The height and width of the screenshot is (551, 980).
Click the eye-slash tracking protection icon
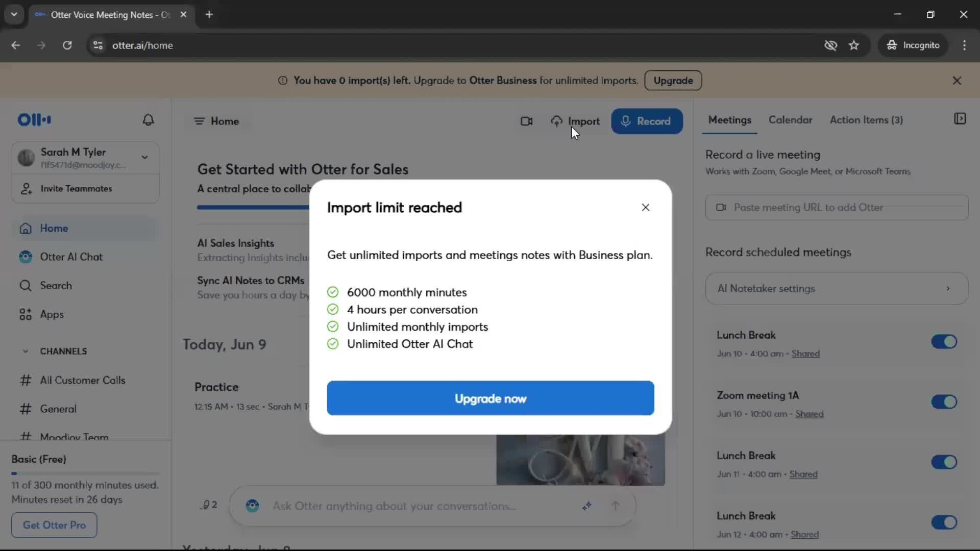pyautogui.click(x=830, y=45)
